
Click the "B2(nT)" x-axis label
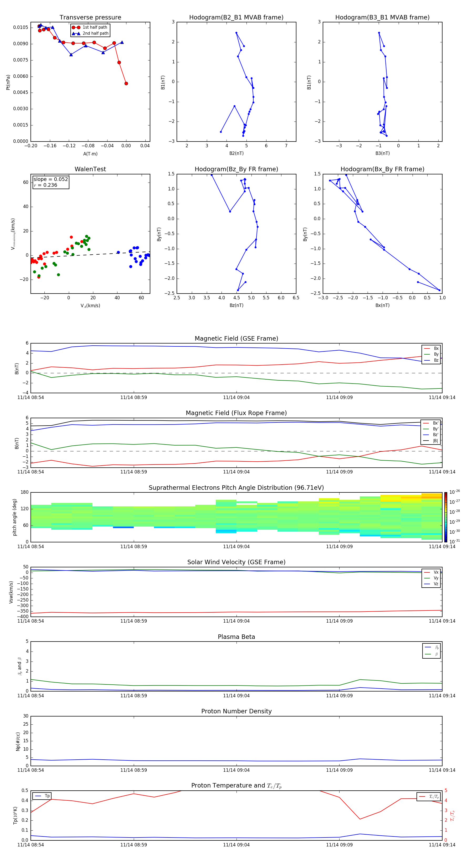click(x=236, y=153)
